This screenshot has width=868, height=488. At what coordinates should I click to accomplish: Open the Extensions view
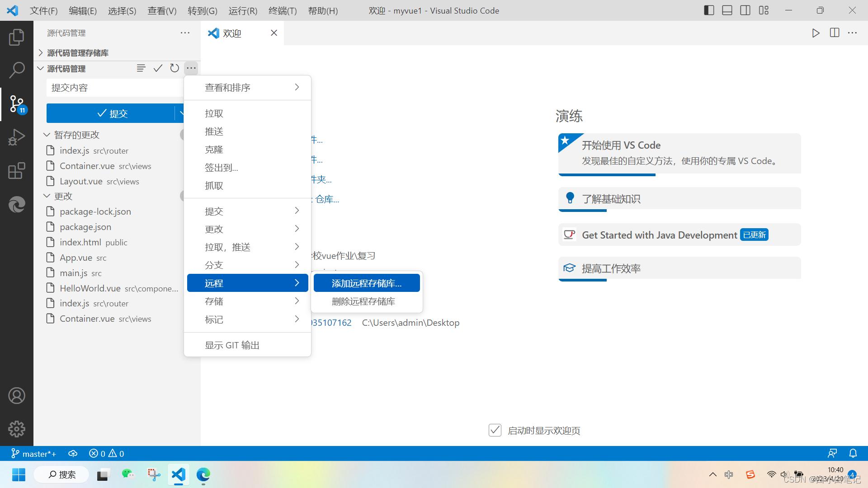[x=17, y=171]
